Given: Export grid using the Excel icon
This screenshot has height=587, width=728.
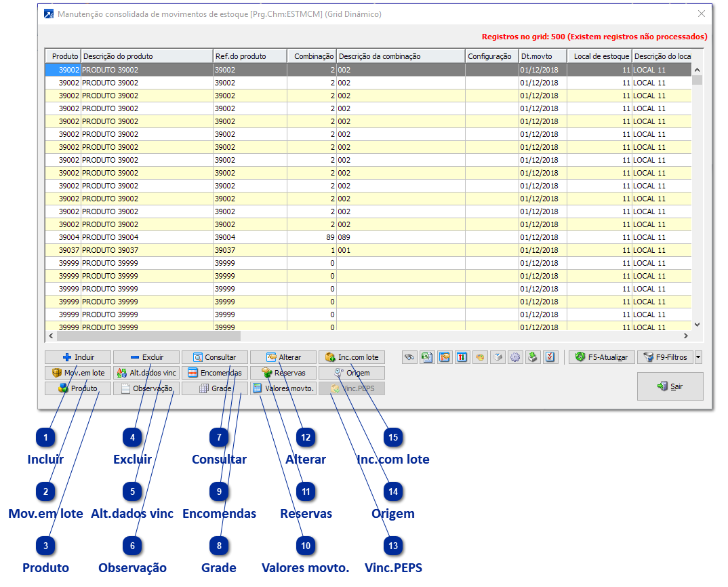Looking at the screenshot, I should pos(427,357).
